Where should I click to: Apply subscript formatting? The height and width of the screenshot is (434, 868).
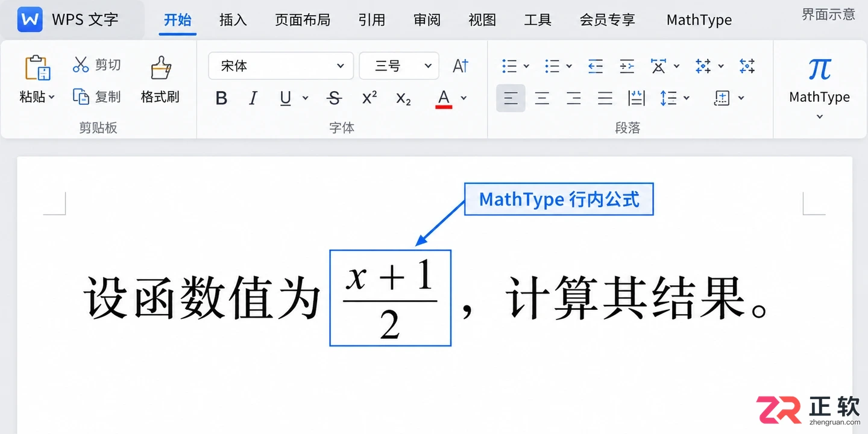(403, 98)
